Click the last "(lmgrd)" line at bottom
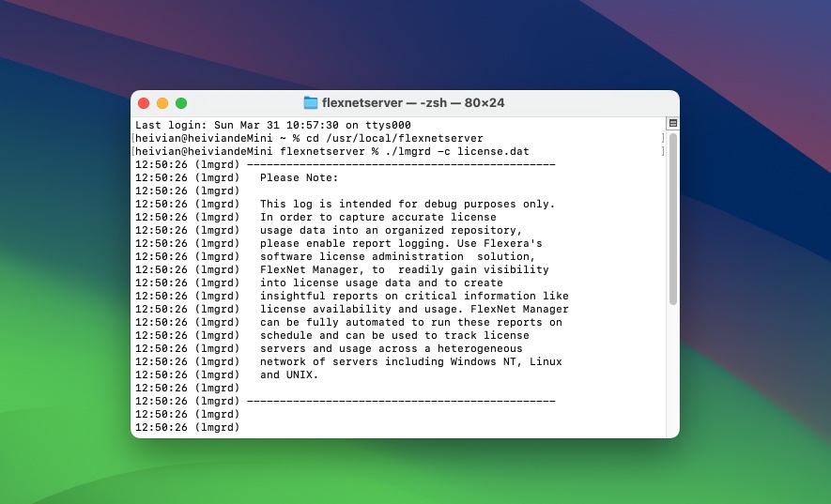 (188, 427)
